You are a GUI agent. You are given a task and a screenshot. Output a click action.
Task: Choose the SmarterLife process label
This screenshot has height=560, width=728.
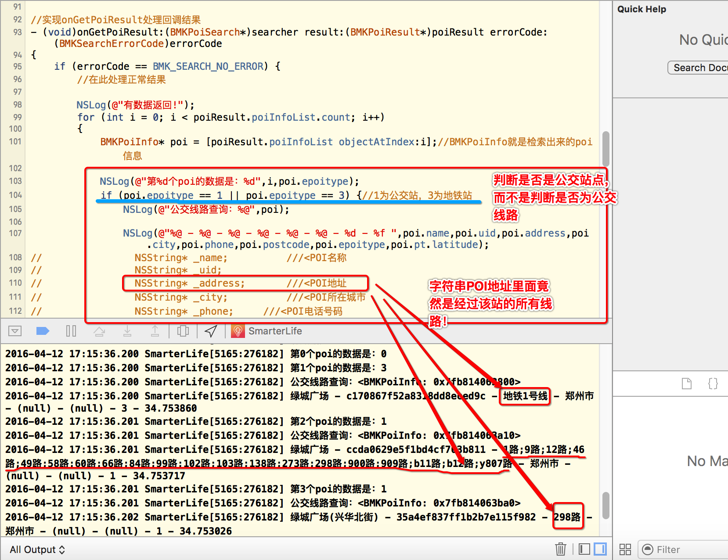275,331
